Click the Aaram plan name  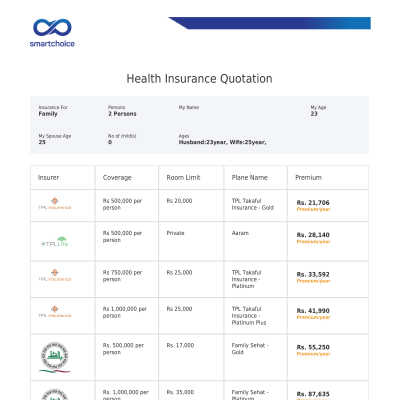tap(240, 233)
